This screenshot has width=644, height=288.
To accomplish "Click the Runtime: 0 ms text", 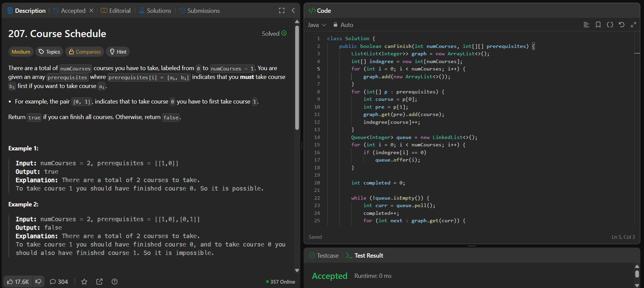I will [373, 276].
